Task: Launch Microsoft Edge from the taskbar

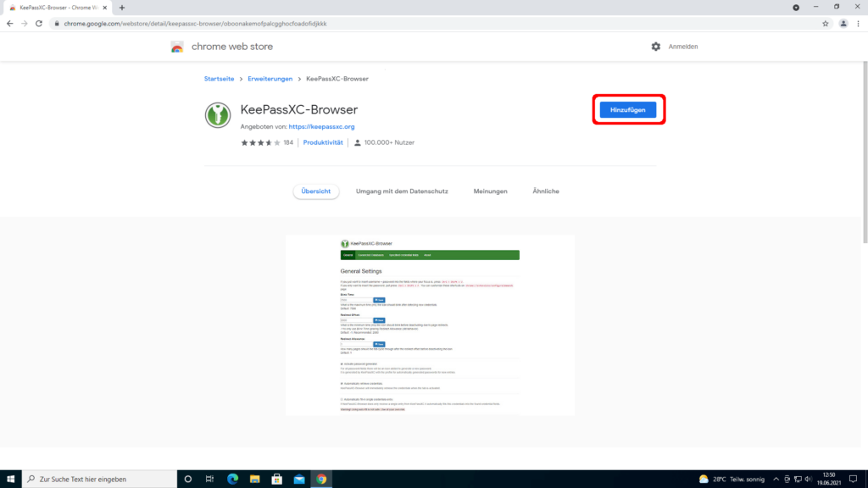Action: coord(232,480)
